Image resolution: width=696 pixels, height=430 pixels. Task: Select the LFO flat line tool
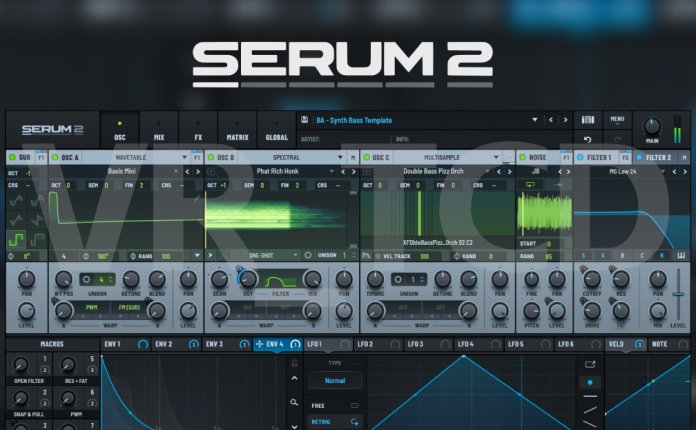[590, 396]
